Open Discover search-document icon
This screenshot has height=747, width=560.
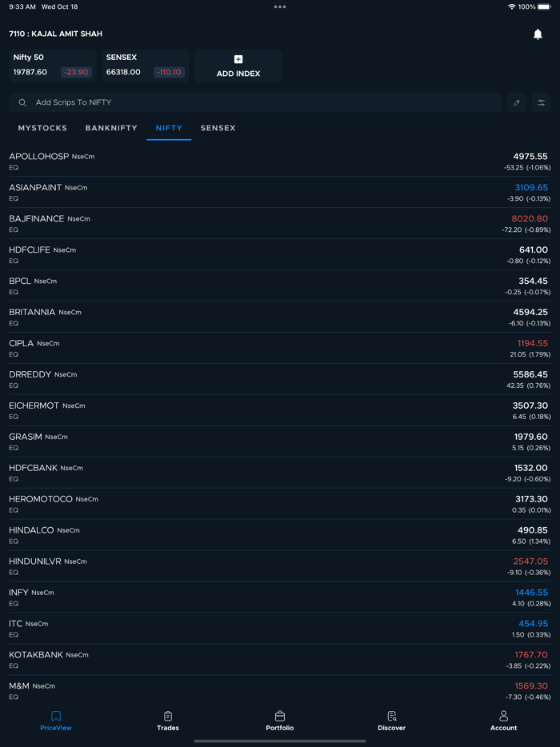click(392, 716)
